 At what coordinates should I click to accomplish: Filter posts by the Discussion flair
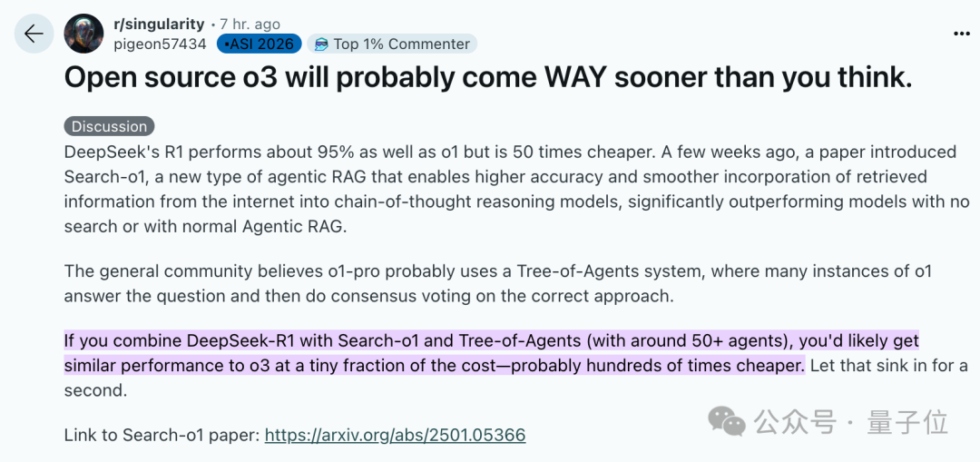point(109,126)
